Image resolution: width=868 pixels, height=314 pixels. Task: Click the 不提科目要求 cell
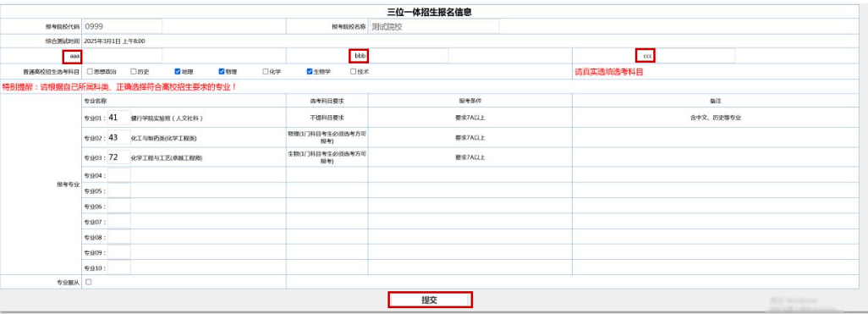point(327,118)
